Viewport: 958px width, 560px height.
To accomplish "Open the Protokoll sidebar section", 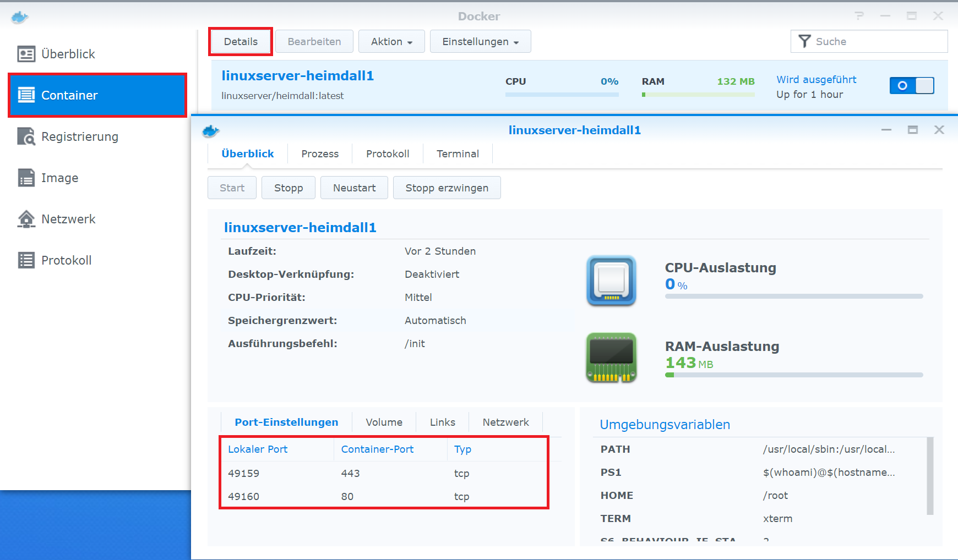I will coord(67,260).
